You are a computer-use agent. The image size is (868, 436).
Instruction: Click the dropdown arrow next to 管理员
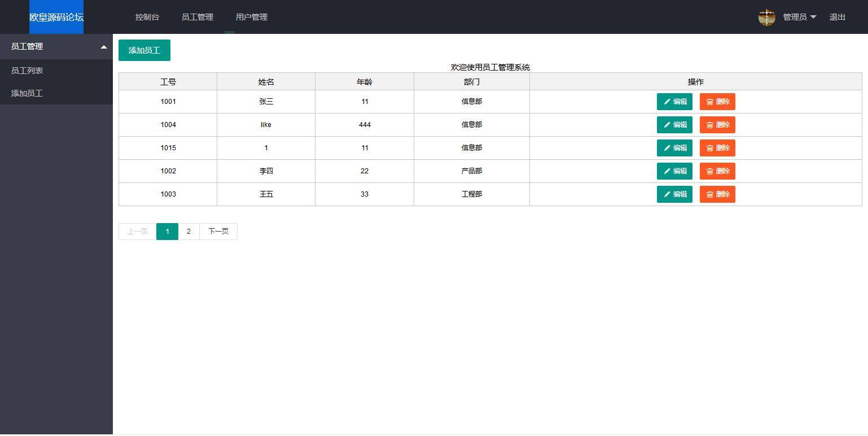click(x=813, y=17)
